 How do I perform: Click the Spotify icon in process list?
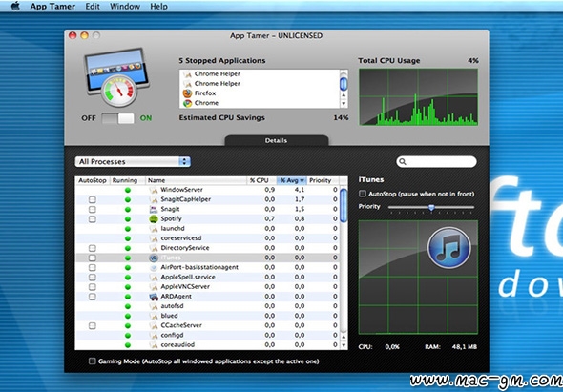tap(154, 218)
